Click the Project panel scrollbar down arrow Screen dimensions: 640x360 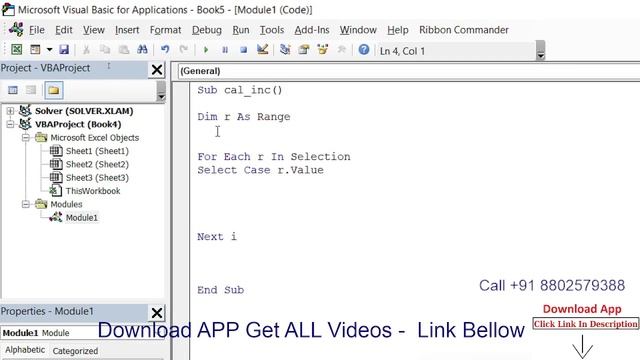pos(161,97)
